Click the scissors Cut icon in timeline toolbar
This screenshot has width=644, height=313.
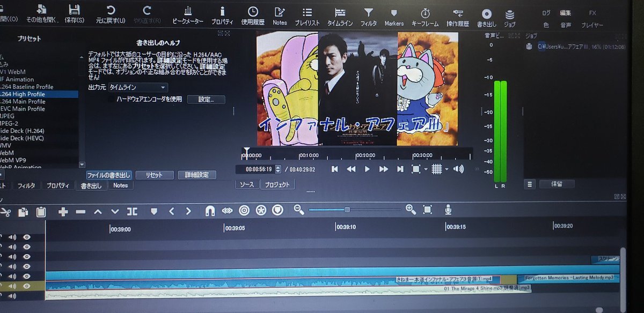(5, 212)
